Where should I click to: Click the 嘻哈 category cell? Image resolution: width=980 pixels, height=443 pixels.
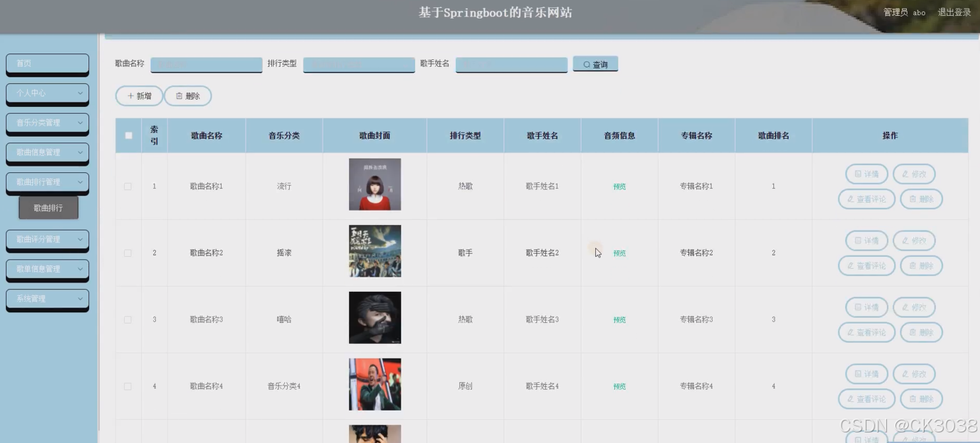click(x=284, y=320)
